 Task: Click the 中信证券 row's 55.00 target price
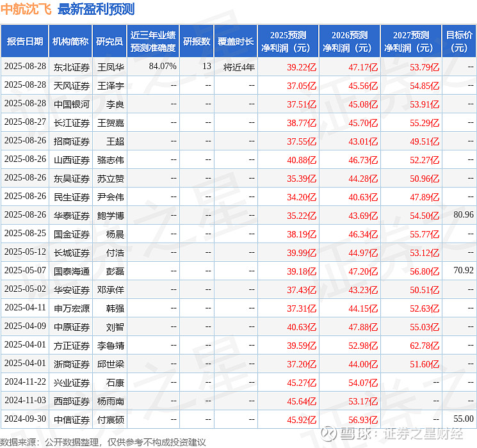tap(463, 420)
